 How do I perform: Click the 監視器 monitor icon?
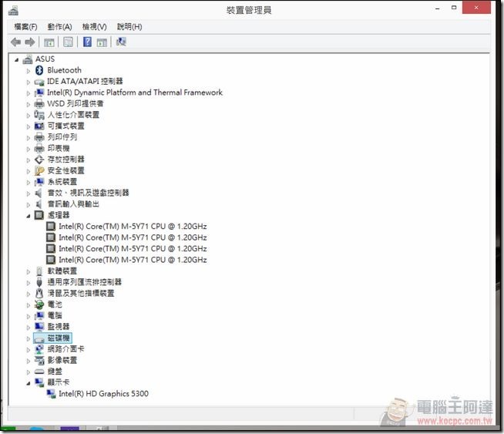pos(39,327)
